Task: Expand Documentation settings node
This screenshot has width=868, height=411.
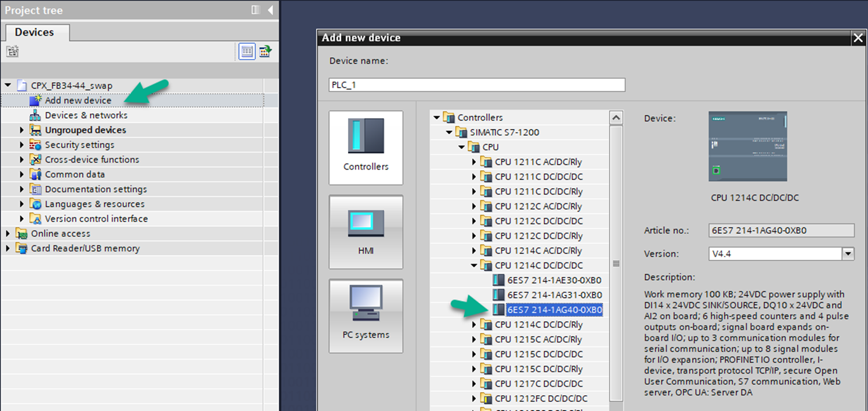Action: click(22, 189)
